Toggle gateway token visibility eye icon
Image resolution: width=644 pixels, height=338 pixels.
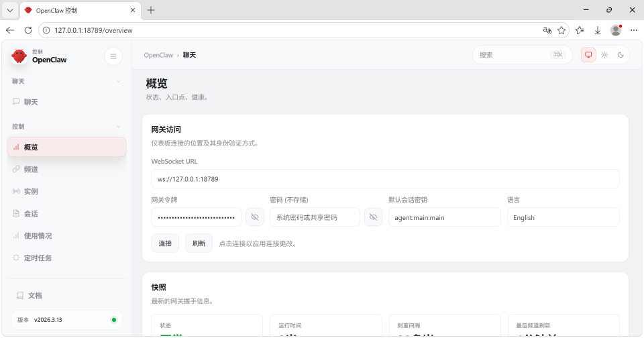coord(255,217)
